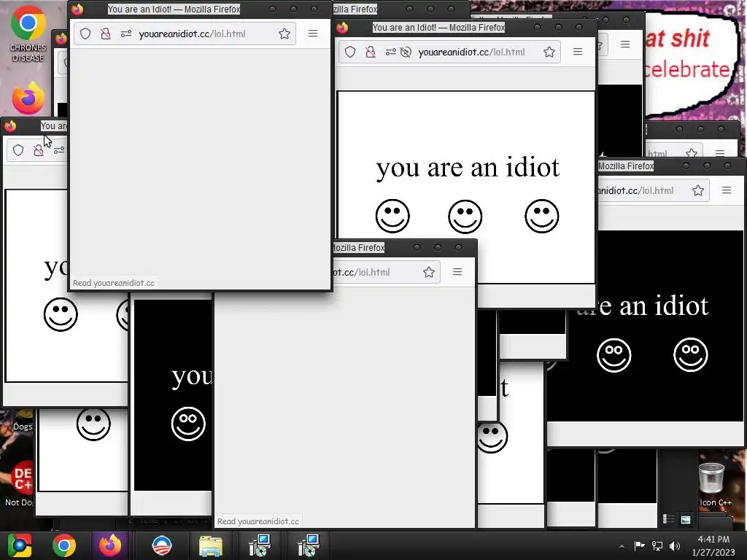Click the 'you are an idiot' heading on the white page
This screenshot has height=560, width=747.
point(468,168)
